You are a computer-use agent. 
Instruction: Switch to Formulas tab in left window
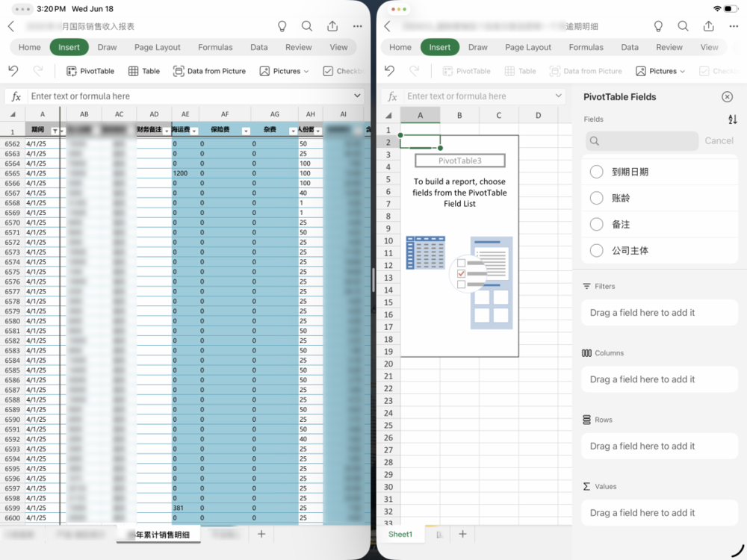(x=215, y=47)
